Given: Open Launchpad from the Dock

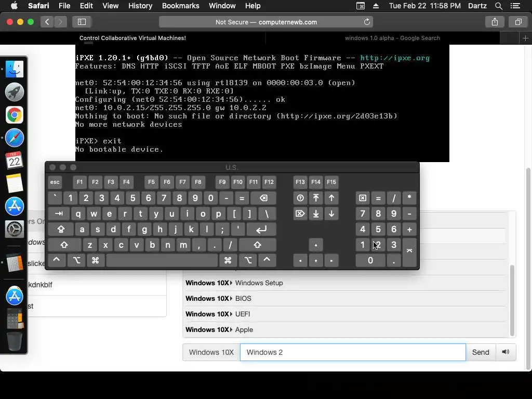Looking at the screenshot, I should [14, 92].
